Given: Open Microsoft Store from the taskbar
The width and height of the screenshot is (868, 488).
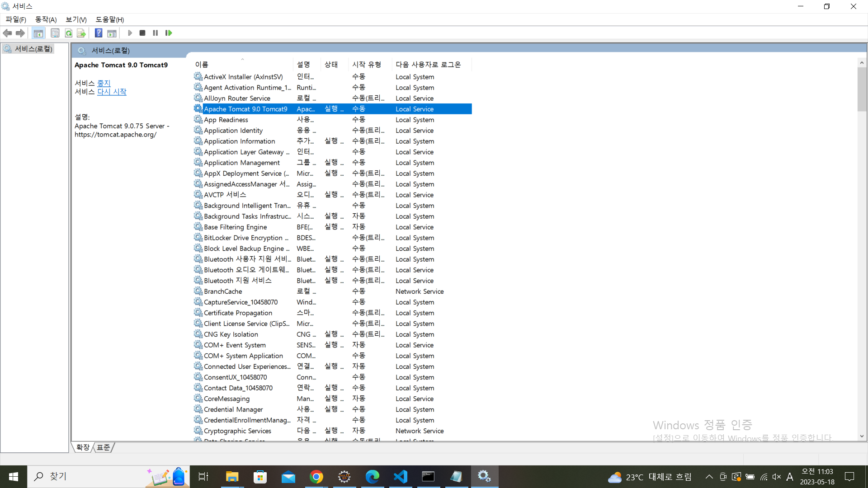Looking at the screenshot, I should pos(260,477).
